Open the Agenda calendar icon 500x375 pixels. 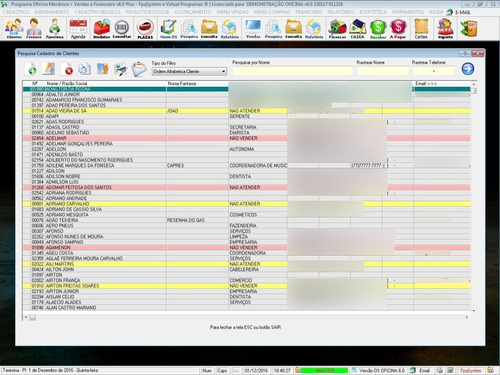pyautogui.click(x=78, y=29)
